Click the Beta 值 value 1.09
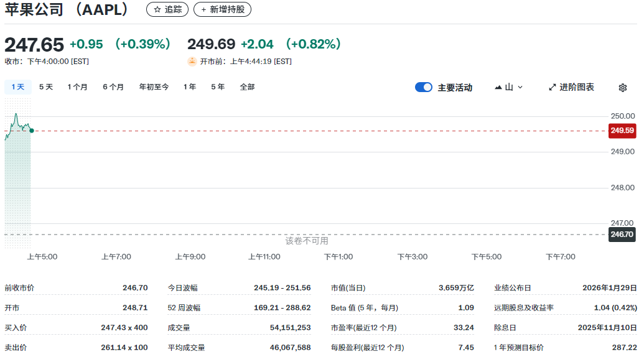644x354 pixels. pos(466,307)
